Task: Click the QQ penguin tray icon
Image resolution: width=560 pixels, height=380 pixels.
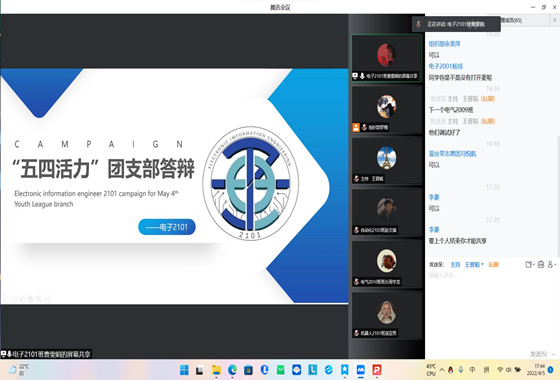Action: point(451,370)
